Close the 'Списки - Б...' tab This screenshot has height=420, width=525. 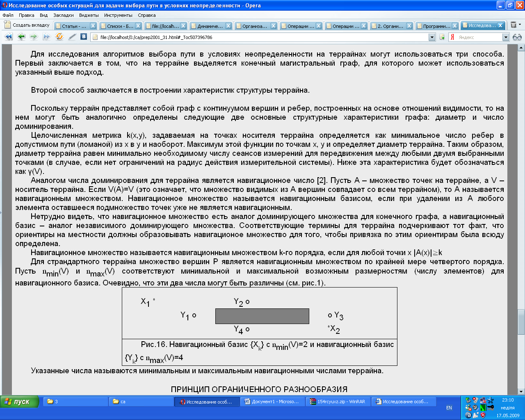click(x=138, y=26)
